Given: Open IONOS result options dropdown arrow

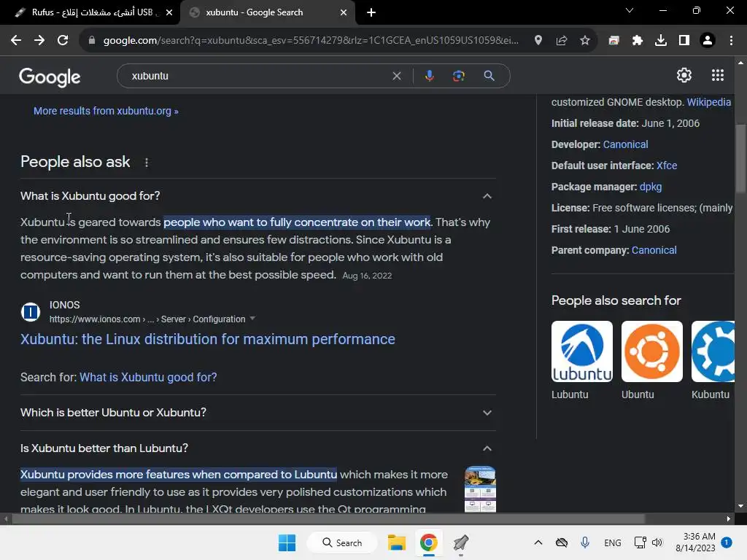Looking at the screenshot, I should point(252,318).
